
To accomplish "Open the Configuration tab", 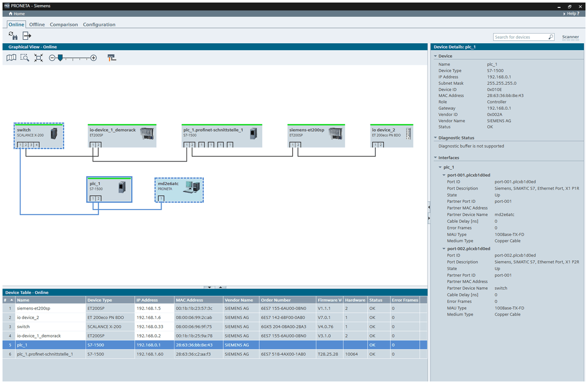I will [x=99, y=25].
